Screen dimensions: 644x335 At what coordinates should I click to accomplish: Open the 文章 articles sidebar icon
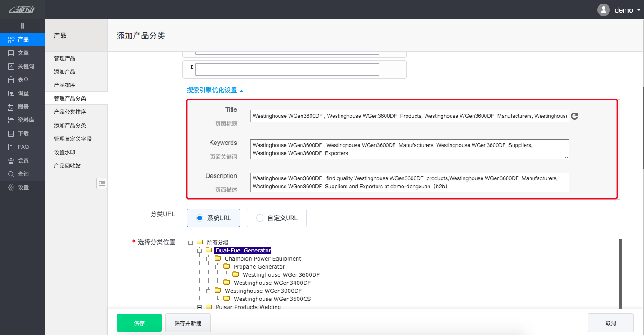coord(12,53)
